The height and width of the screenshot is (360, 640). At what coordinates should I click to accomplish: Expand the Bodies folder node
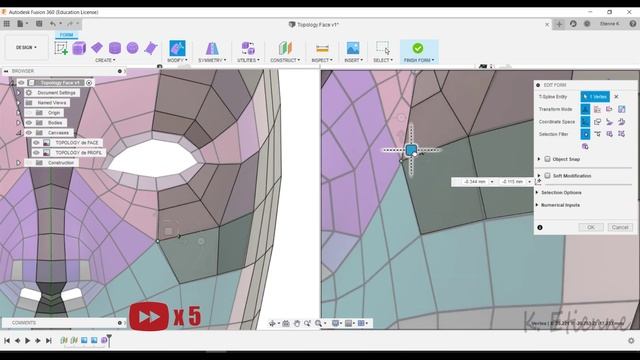point(18,122)
